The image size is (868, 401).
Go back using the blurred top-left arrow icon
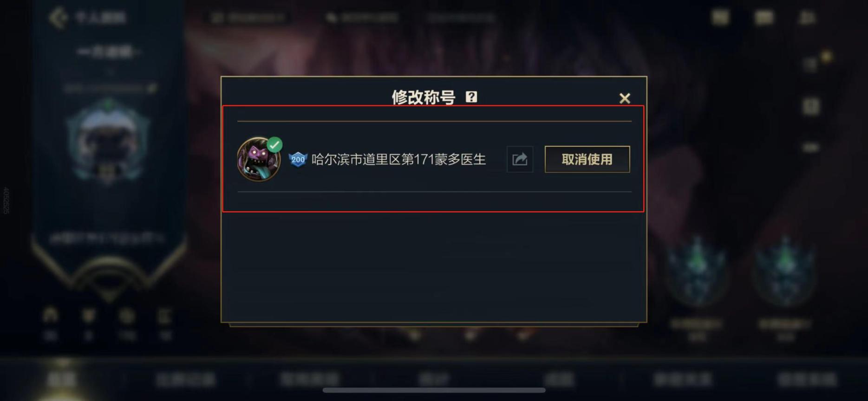58,18
